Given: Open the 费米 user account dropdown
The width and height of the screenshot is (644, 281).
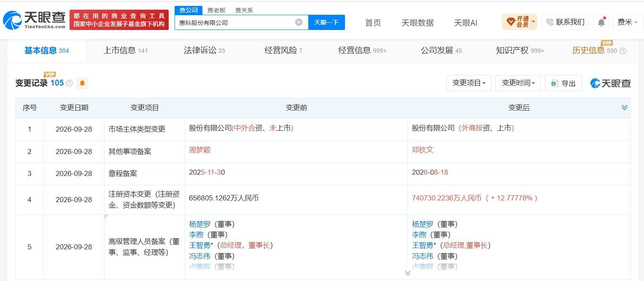Looking at the screenshot, I should (x=628, y=22).
